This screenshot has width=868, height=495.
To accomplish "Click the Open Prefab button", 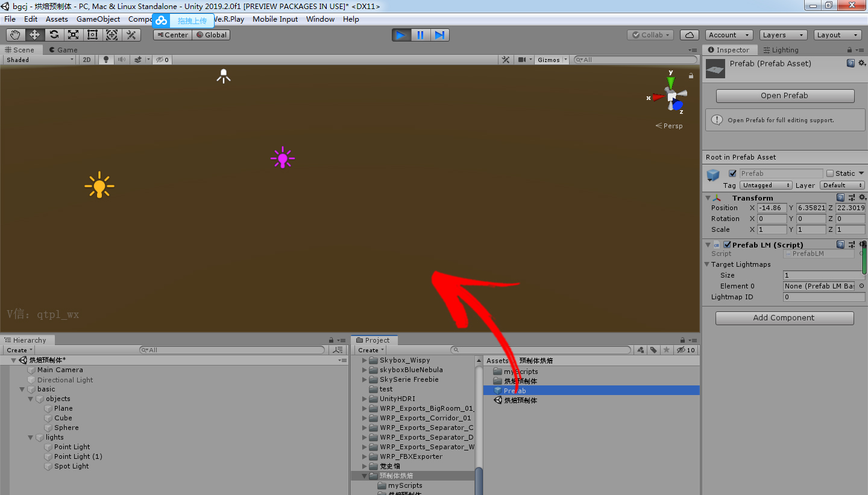I will [x=784, y=95].
